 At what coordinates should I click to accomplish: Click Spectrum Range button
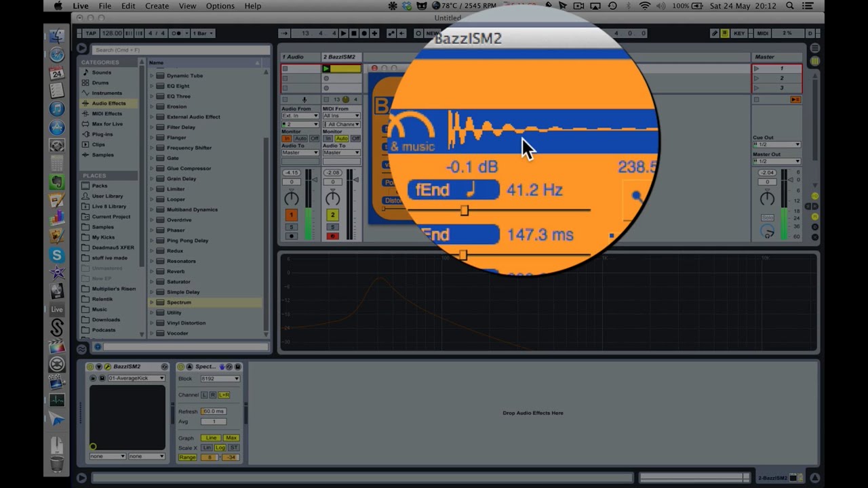coord(187,457)
